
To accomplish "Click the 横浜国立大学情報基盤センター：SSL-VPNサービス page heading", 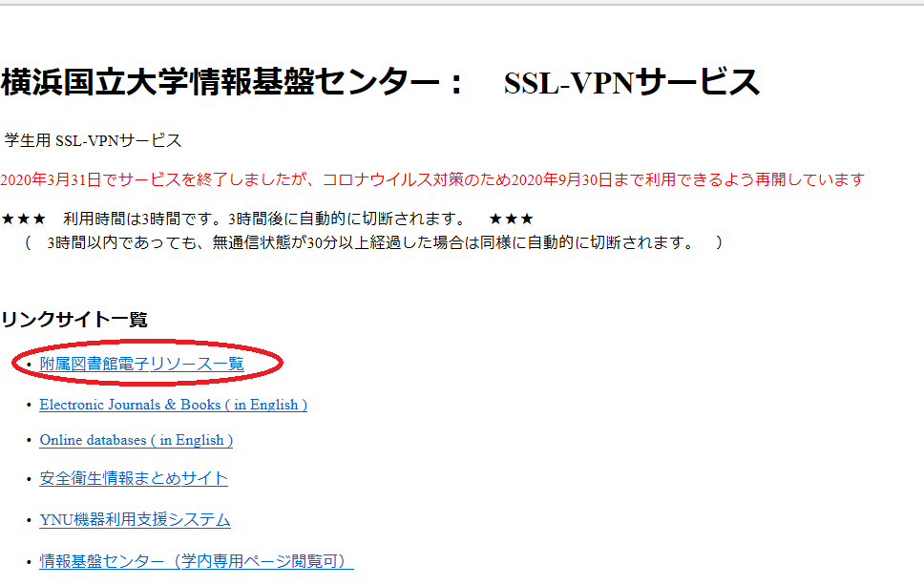I will coord(381,82).
